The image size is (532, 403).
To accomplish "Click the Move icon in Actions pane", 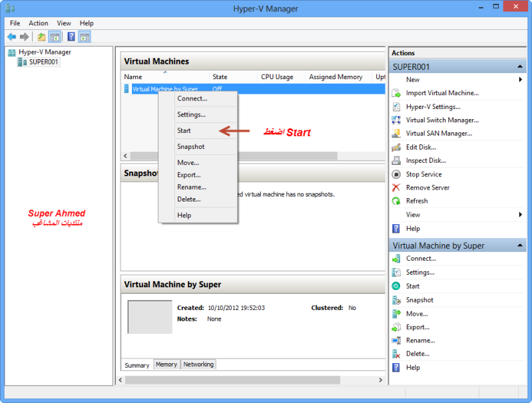I will 396,314.
